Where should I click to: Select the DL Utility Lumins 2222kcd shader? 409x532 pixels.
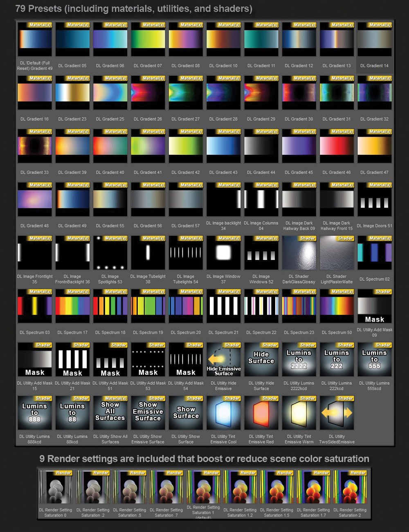point(299,359)
